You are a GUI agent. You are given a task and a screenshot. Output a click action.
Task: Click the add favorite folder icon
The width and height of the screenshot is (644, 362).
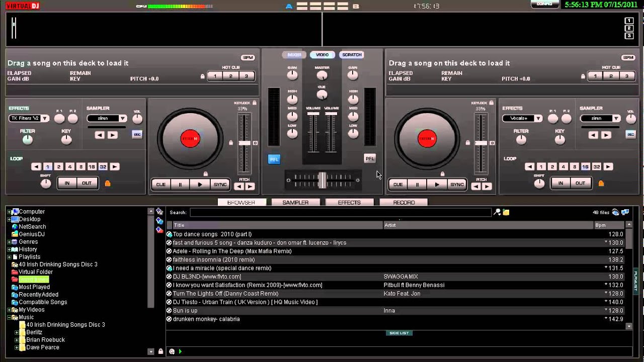pos(159,212)
